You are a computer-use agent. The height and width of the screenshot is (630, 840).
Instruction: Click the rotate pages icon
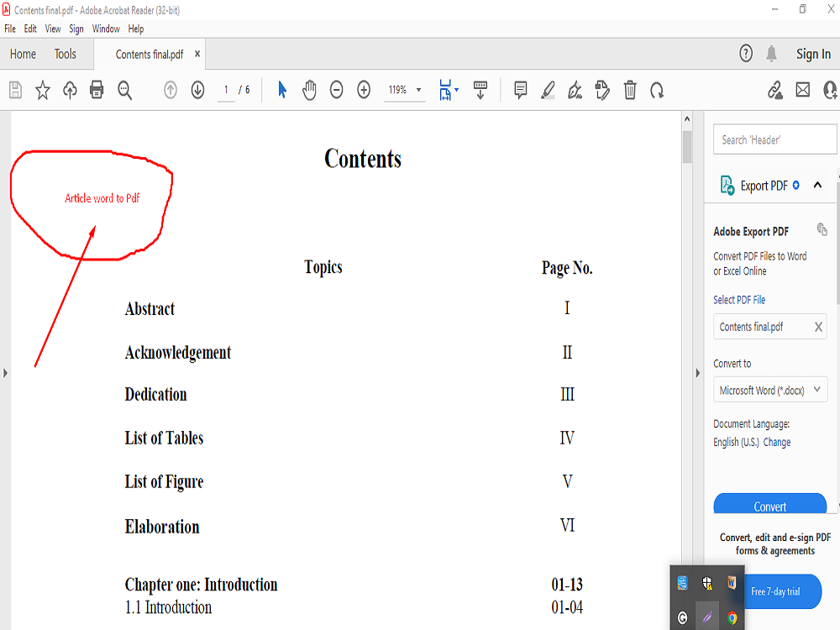coord(657,89)
